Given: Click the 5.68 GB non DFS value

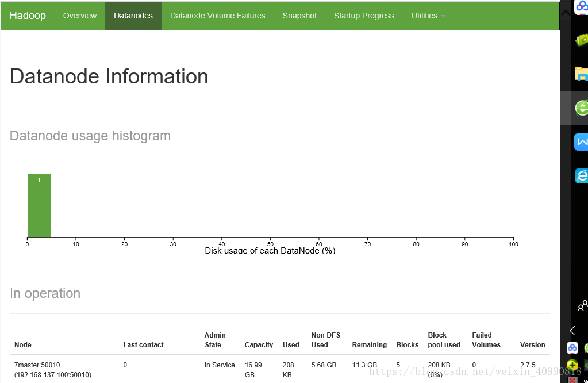Looking at the screenshot, I should click(x=324, y=365).
